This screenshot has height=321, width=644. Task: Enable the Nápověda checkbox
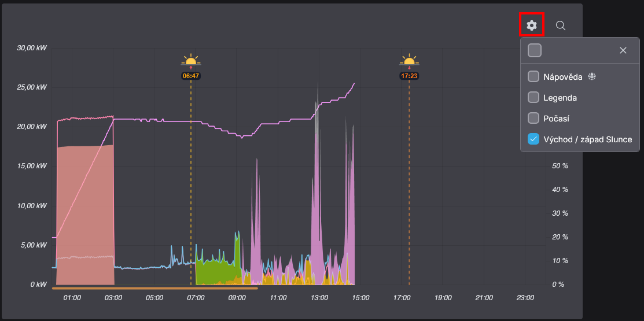point(533,76)
